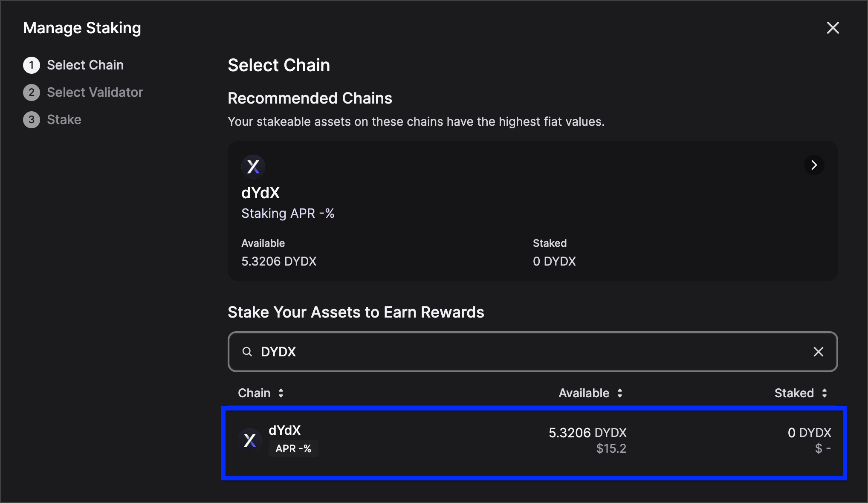Click the $15.2 available fiat value
Image resolution: width=868 pixels, height=503 pixels.
pyautogui.click(x=611, y=448)
